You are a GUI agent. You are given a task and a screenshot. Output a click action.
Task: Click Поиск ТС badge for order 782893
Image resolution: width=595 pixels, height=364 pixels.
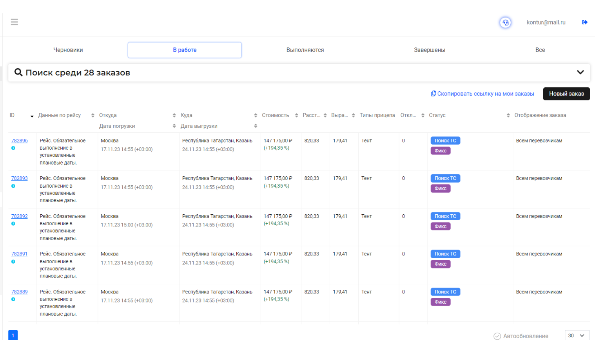445,178
